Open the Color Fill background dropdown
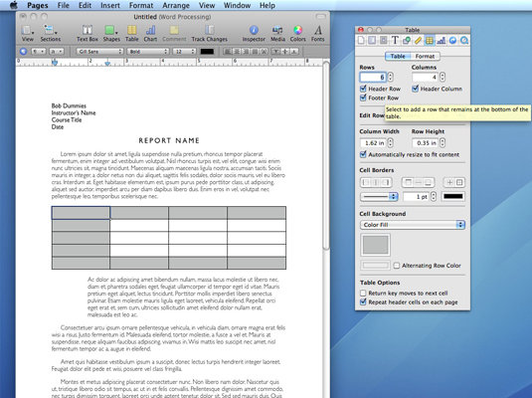Screen dimensions: 532x398 coord(413,225)
